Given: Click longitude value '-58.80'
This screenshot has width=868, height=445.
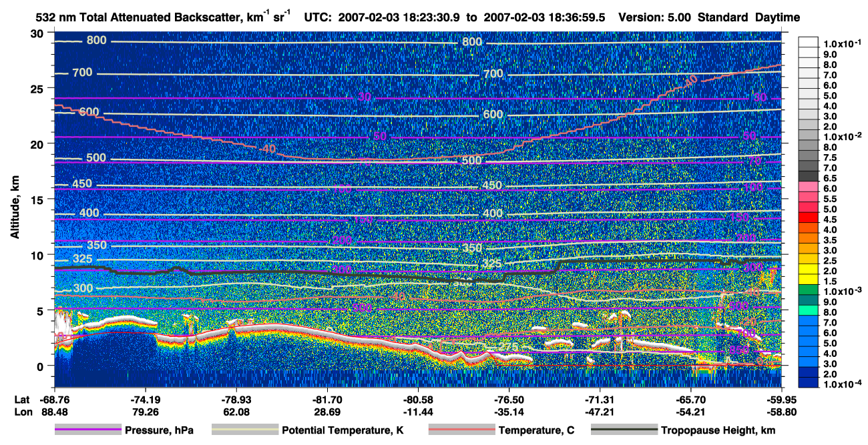Looking at the screenshot, I should click(x=781, y=412).
